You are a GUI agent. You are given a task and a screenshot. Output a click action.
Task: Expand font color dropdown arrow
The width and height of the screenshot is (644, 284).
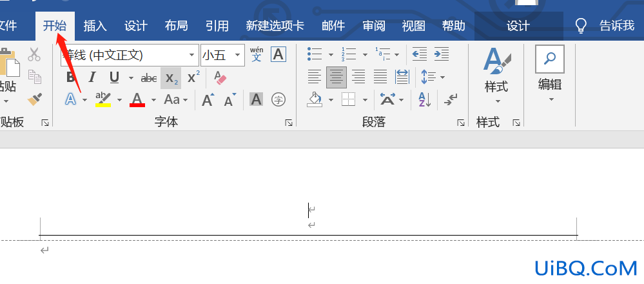[153, 100]
